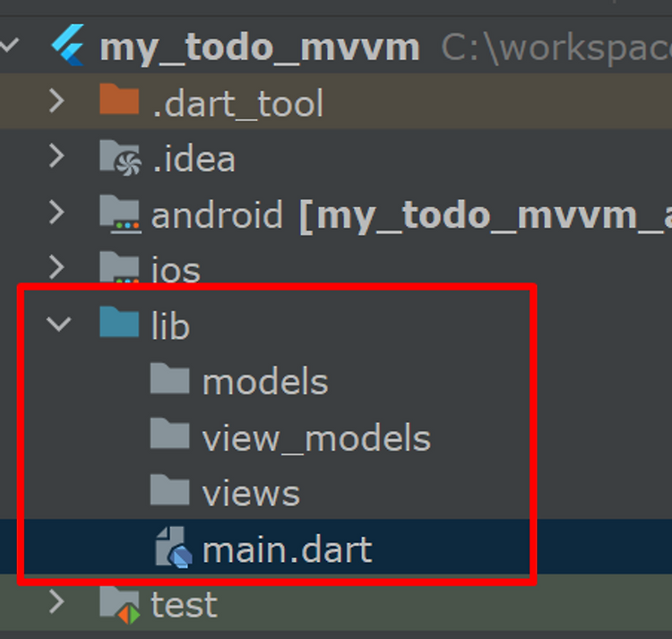Click the .idea settings folder icon
The height and width of the screenshot is (639, 672).
click(x=120, y=158)
